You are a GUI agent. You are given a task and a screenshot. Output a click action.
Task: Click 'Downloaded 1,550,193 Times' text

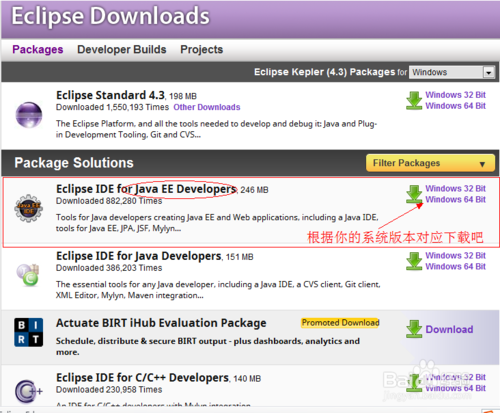coord(112,107)
